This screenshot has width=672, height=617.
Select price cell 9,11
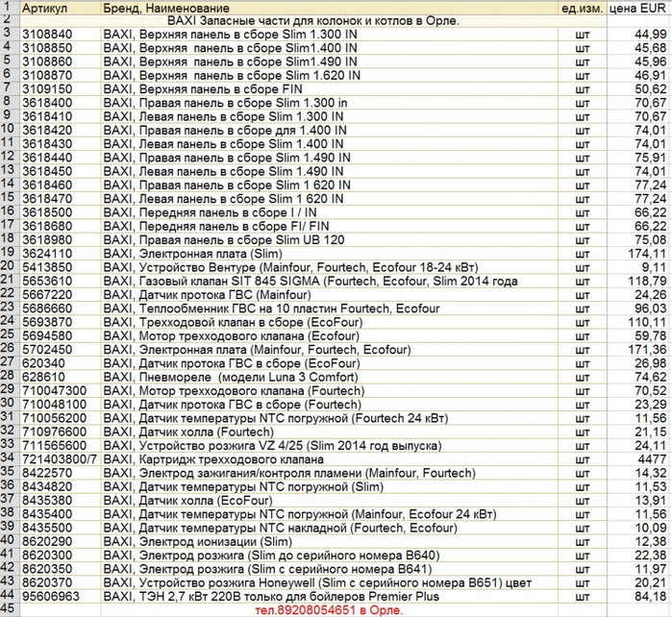[x=639, y=267]
